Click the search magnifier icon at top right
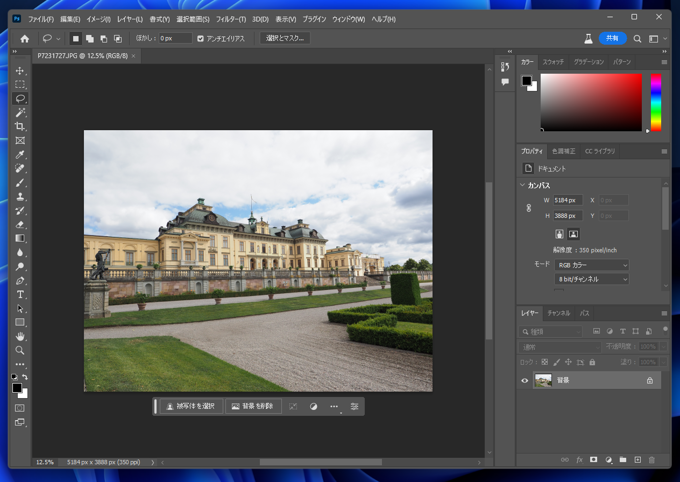This screenshot has height=482, width=680. pyautogui.click(x=637, y=39)
